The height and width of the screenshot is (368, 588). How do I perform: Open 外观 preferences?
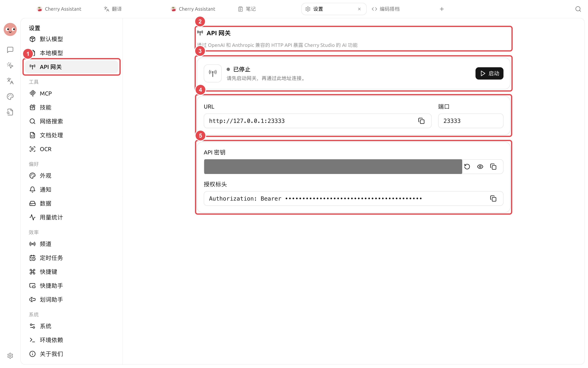(x=71, y=176)
